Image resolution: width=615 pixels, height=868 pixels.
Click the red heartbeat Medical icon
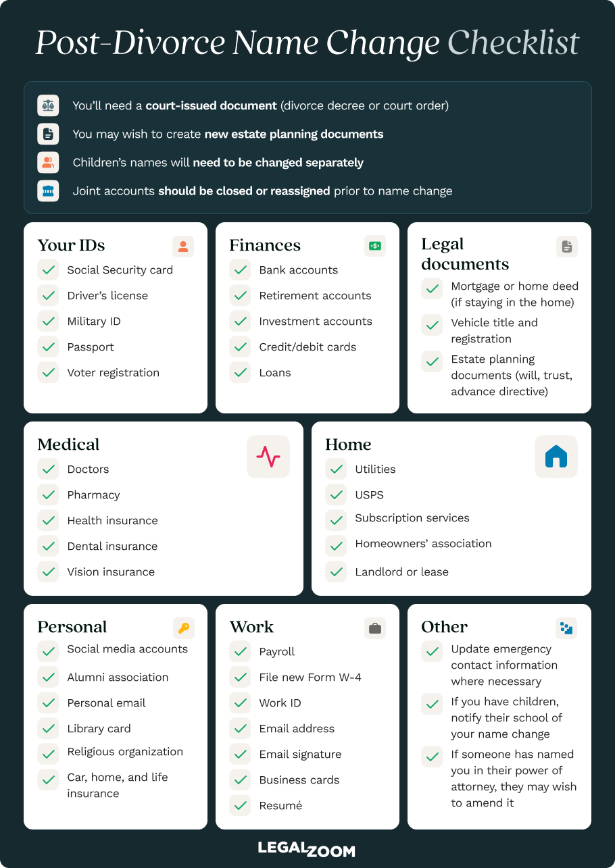point(268,457)
